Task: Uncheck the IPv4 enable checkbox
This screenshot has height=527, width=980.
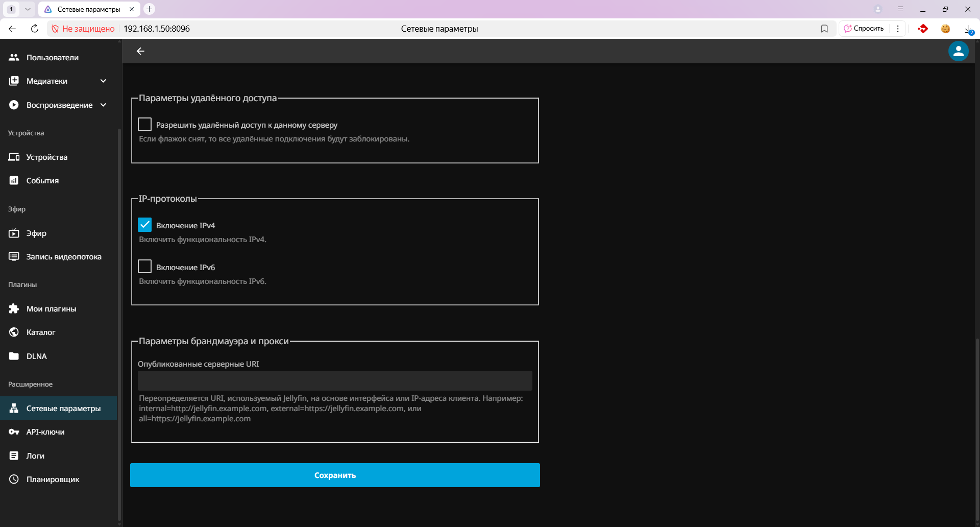Action: click(145, 225)
